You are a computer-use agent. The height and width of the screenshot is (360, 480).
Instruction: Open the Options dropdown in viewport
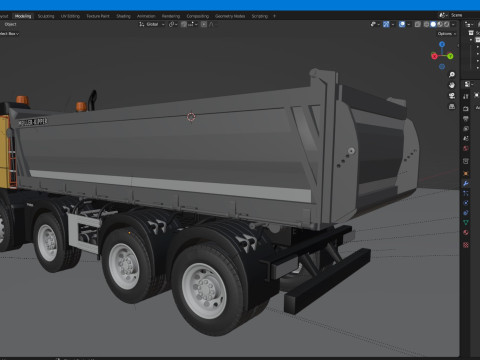[x=447, y=34]
